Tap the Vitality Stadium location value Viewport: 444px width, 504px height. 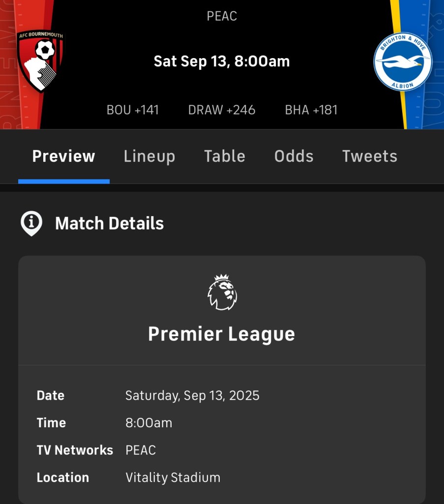click(x=173, y=477)
